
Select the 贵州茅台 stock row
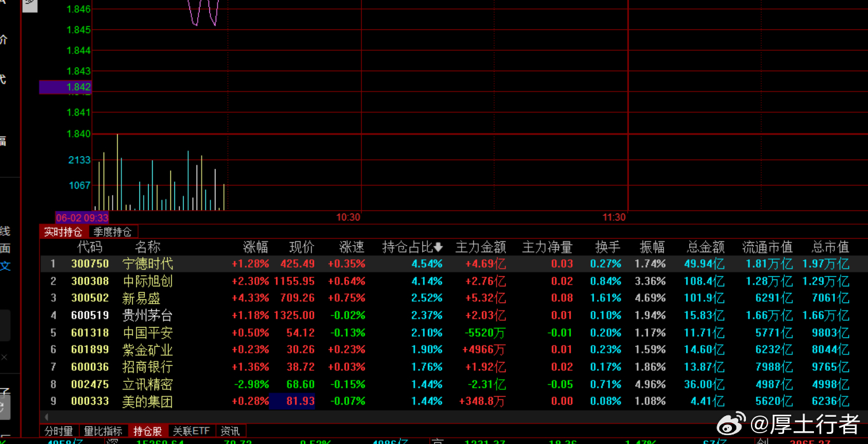pyautogui.click(x=453, y=315)
